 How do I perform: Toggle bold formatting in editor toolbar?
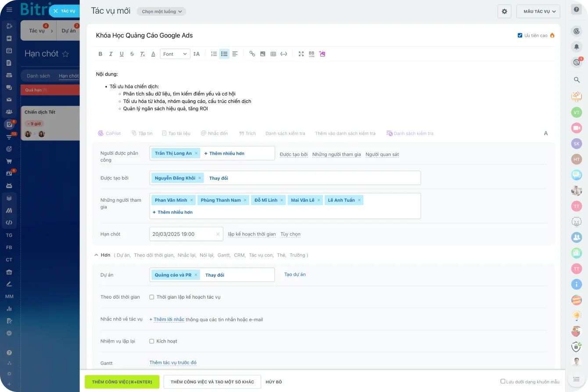[100, 54]
